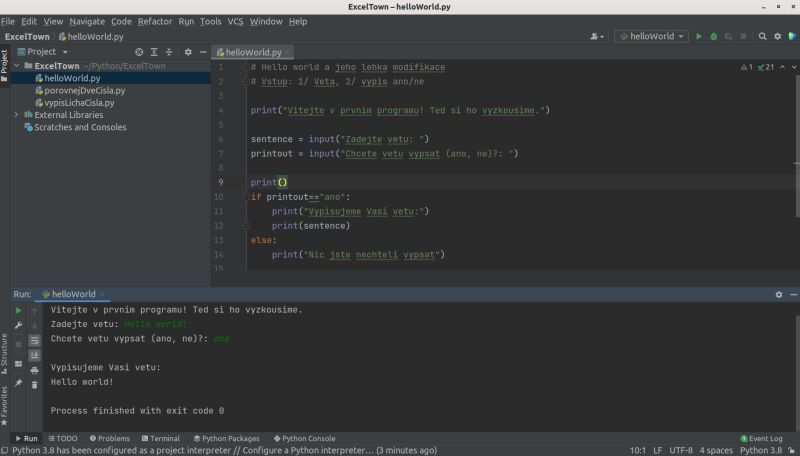Click ExcelTown in breadcrumb navigation bar
The image size is (800, 456).
point(27,37)
